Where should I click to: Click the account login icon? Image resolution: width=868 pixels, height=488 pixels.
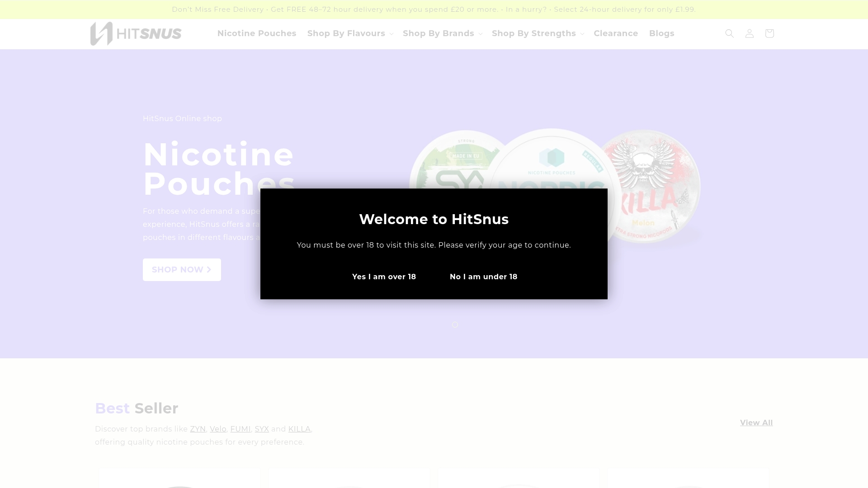[749, 33]
